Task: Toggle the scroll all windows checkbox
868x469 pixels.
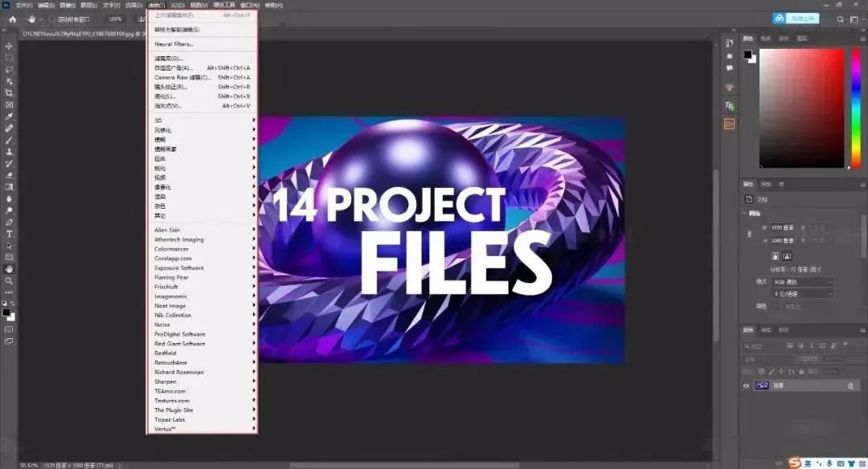Action: pos(52,18)
